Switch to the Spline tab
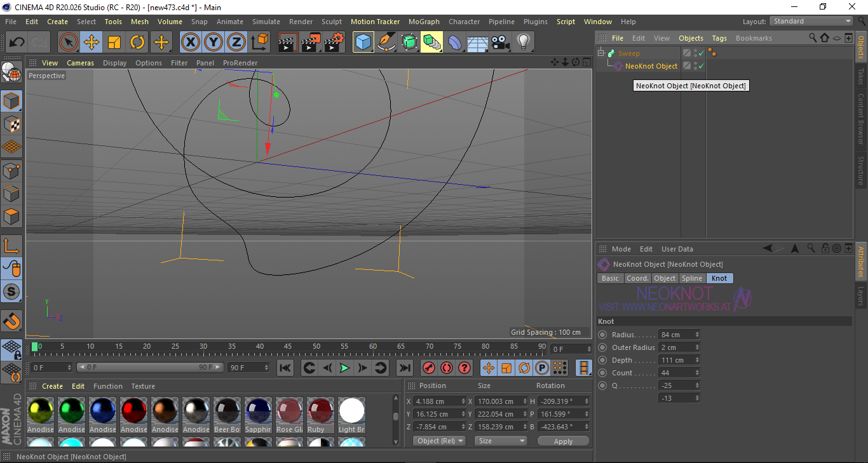The height and width of the screenshot is (463, 868). pyautogui.click(x=692, y=278)
